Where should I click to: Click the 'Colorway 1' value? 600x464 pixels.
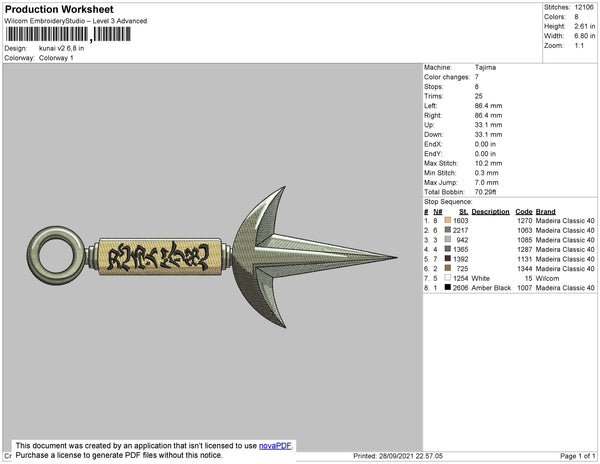(56, 58)
